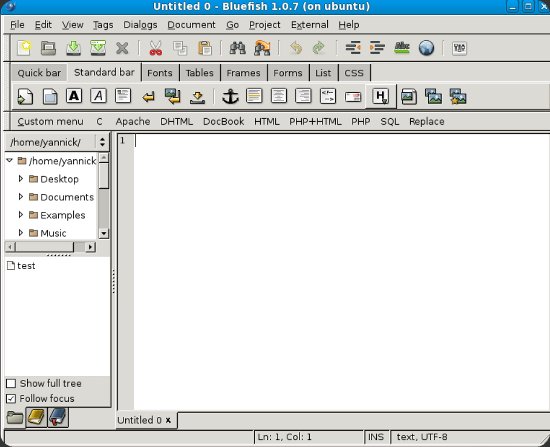Open the Custom menu button

pyautogui.click(x=51, y=121)
